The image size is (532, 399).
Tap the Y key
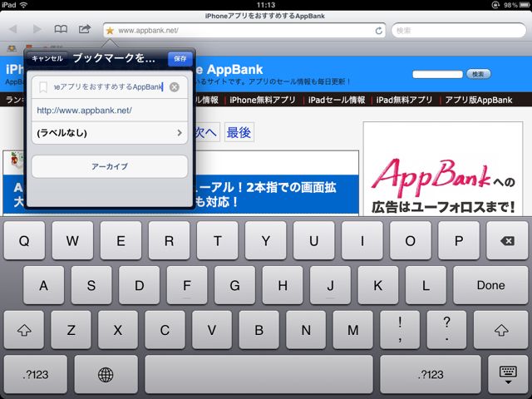click(266, 240)
